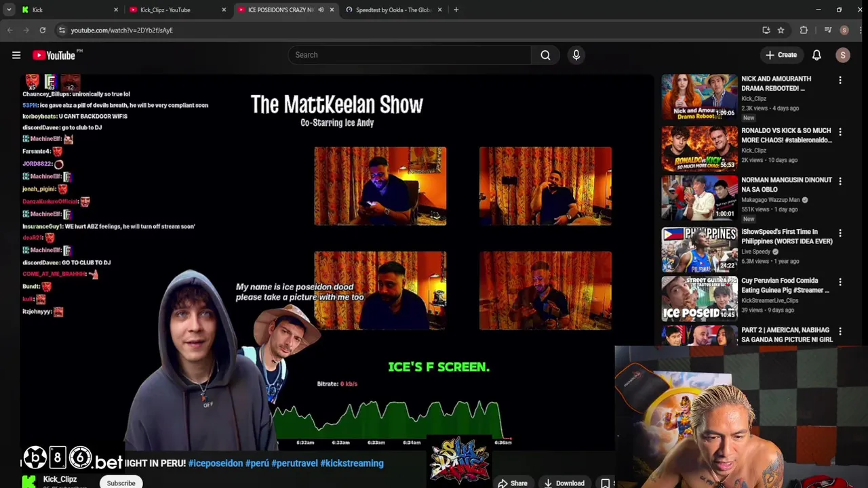Click the main video player area
This screenshot has width=868, height=488.
tap(337, 261)
